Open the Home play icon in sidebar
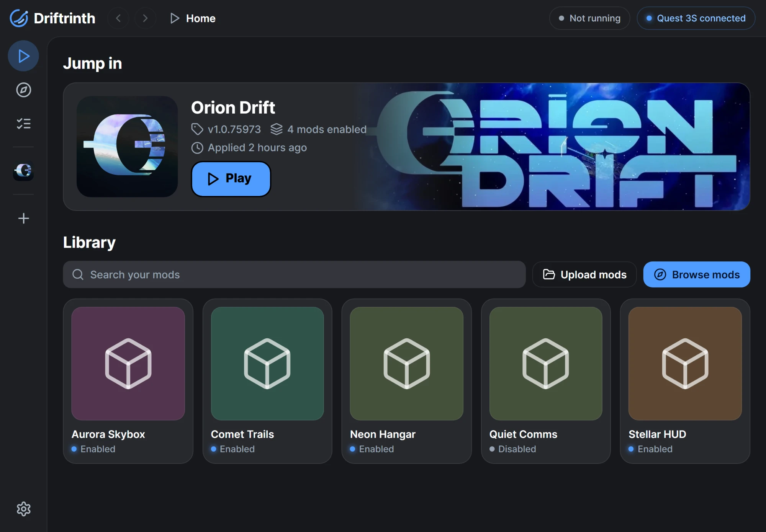The width and height of the screenshot is (766, 532). point(23,56)
